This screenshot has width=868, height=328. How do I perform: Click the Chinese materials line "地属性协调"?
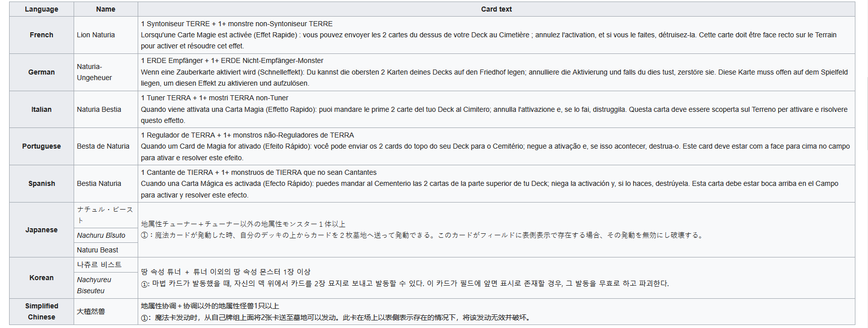pyautogui.click(x=210, y=306)
